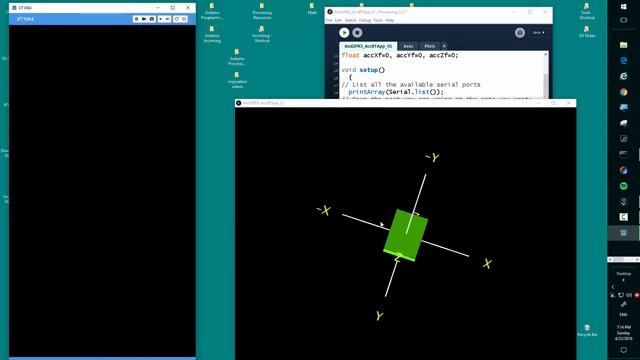The width and height of the screenshot is (640, 360).
Task: Click the taskbar clock and date
Action: 624,333
